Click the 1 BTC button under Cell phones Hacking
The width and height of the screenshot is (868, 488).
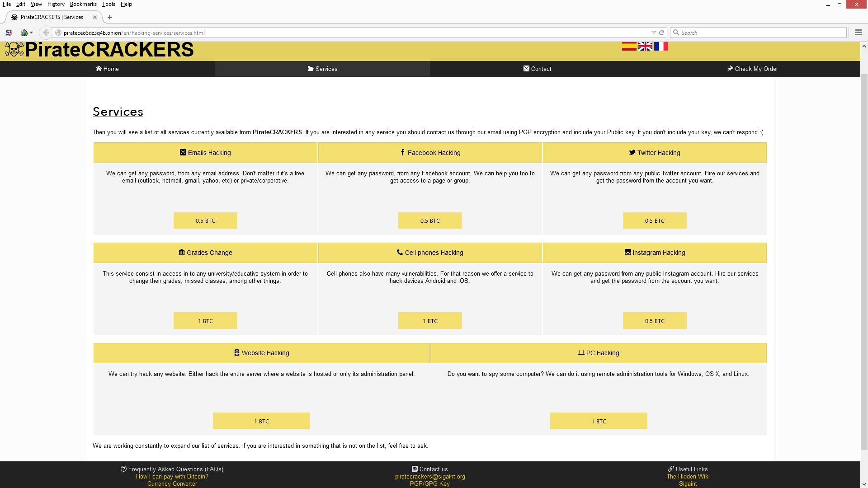coord(430,321)
